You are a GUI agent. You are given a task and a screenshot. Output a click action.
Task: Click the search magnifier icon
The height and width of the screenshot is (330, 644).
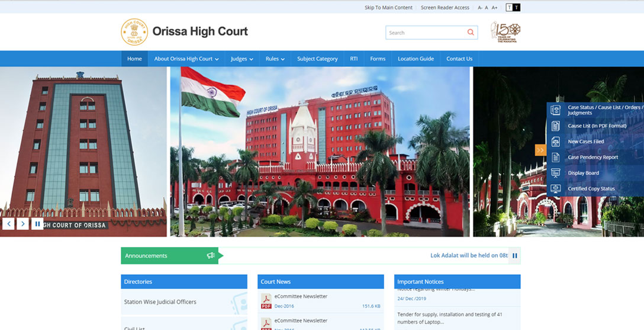point(471,33)
